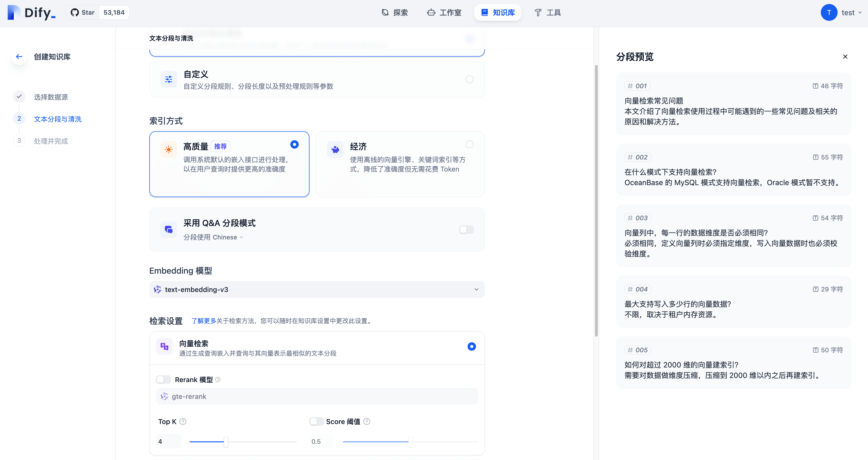Click the # 003 segment tag

pos(637,218)
